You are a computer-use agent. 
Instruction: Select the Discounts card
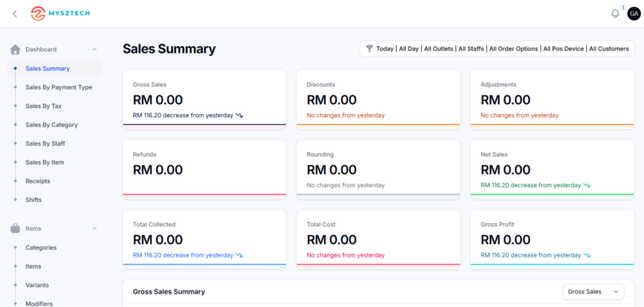(378, 100)
